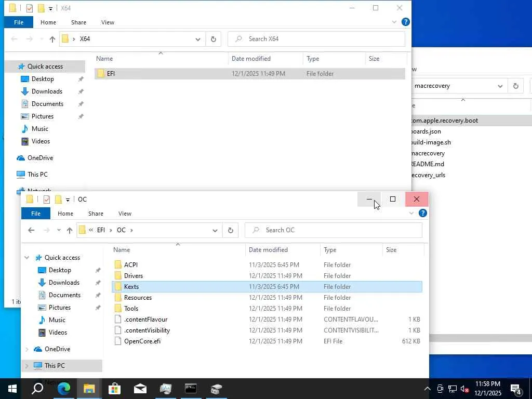
Task: Go up one level in X64 window
Action: pyautogui.click(x=52, y=39)
